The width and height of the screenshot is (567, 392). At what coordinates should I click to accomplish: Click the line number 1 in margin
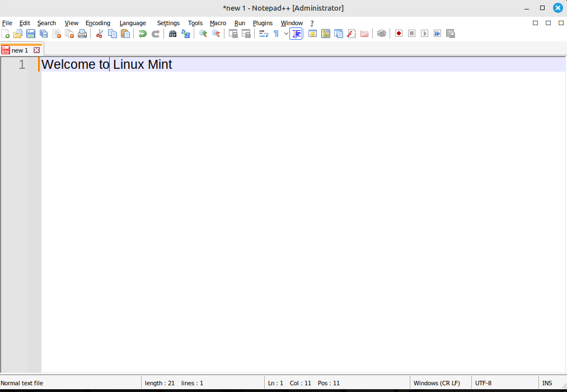pyautogui.click(x=22, y=64)
